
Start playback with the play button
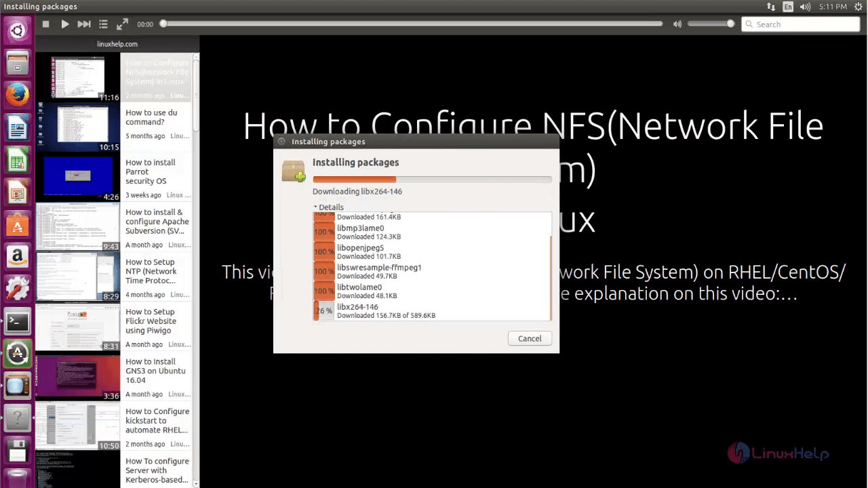tap(65, 24)
